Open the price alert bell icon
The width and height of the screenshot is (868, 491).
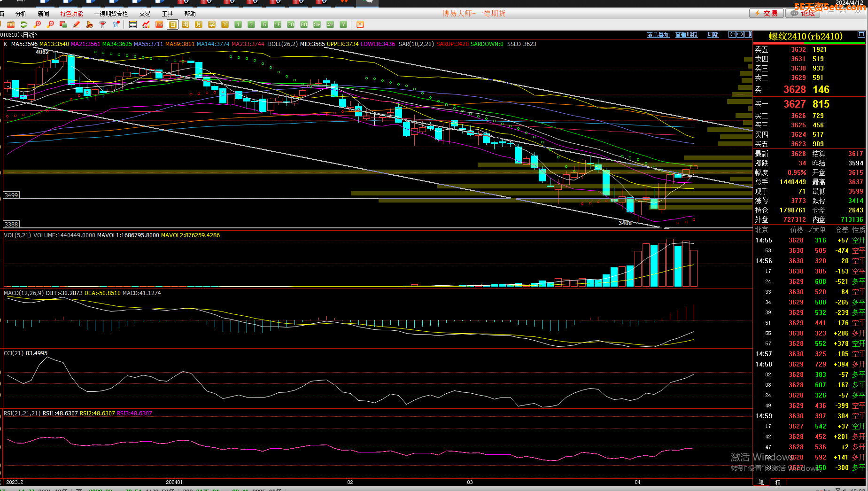[89, 24]
